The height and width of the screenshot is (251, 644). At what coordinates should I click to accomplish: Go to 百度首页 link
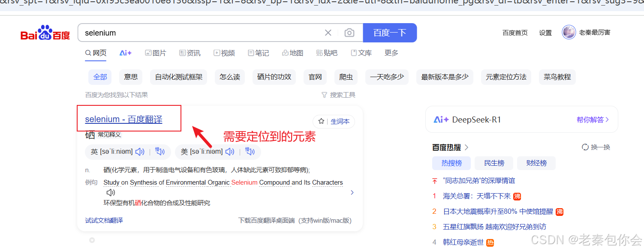(x=515, y=33)
